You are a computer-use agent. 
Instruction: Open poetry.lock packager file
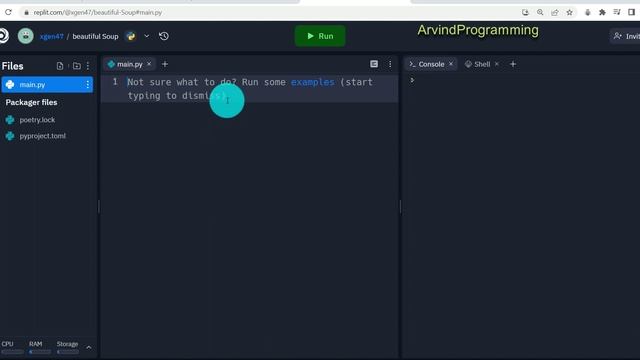[x=37, y=120]
